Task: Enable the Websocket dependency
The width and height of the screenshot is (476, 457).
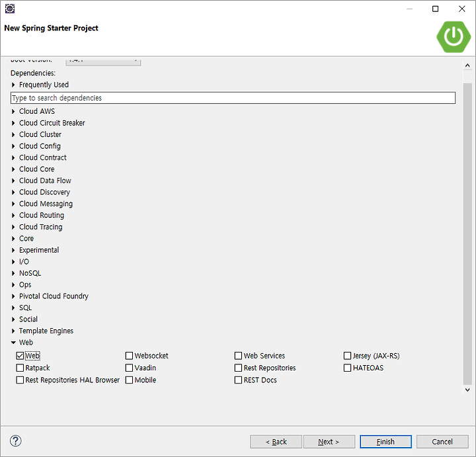Action: pyautogui.click(x=130, y=356)
